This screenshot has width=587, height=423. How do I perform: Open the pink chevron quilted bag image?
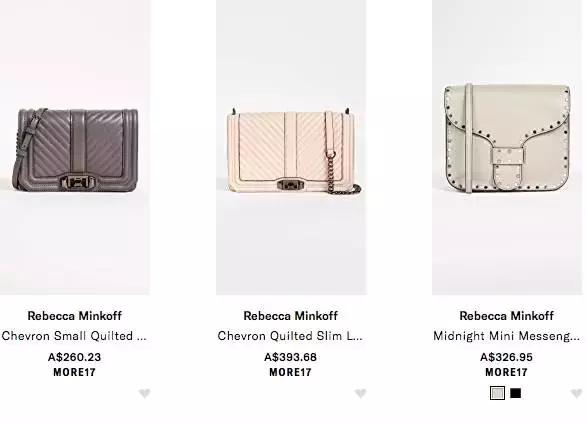pos(291,147)
